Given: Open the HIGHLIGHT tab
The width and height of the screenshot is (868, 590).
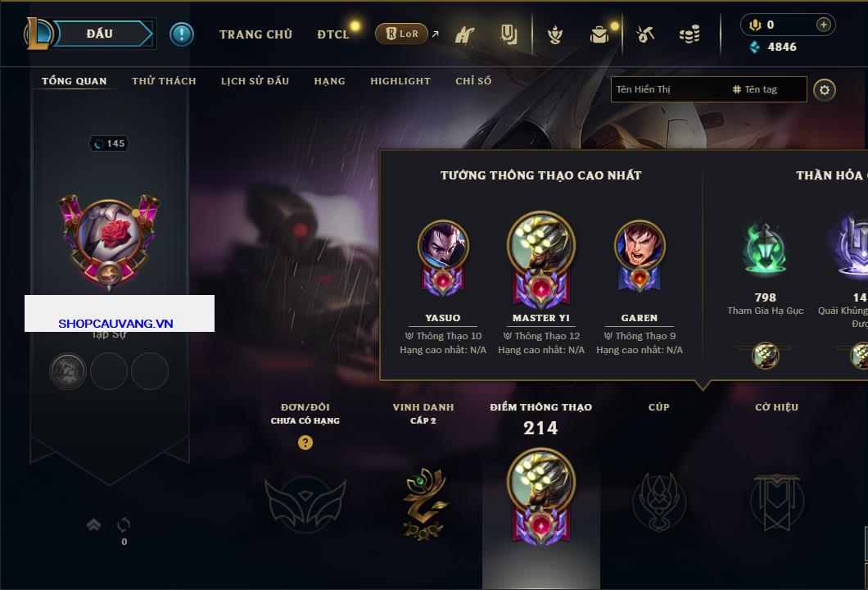Looking at the screenshot, I should click(x=400, y=81).
